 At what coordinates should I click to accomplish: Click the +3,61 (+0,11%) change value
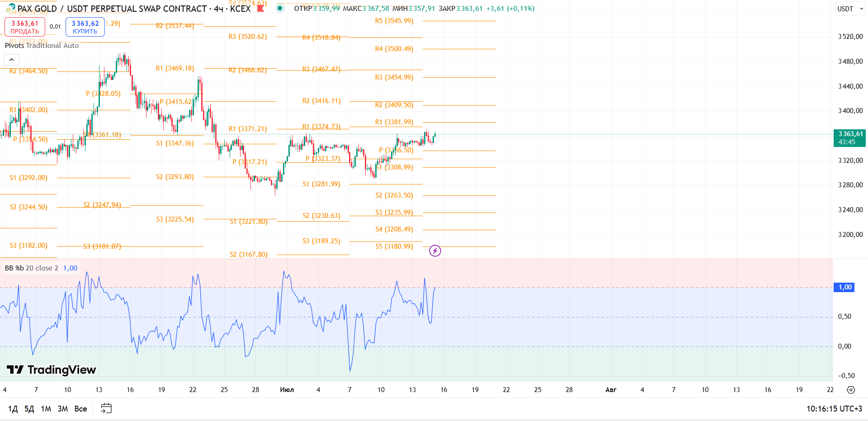coord(510,9)
